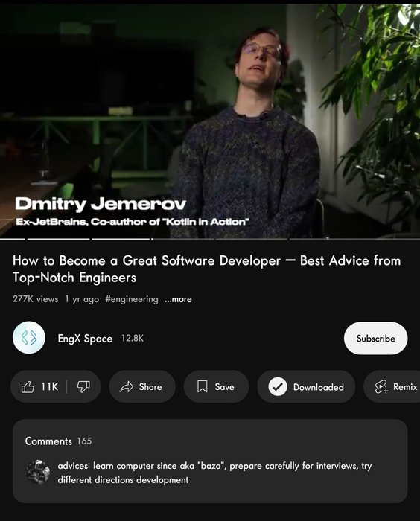
Task: Expand description with ...more
Action: 178,299
